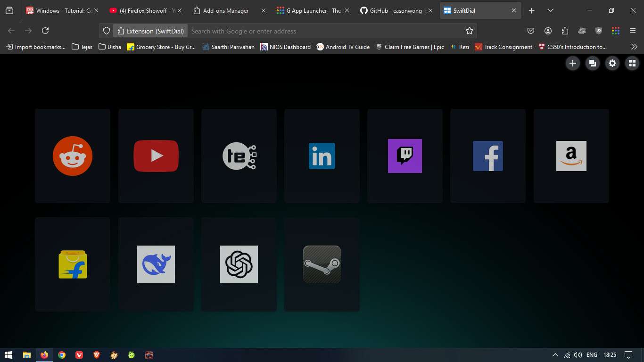Show hidden system tray icons

click(555, 355)
